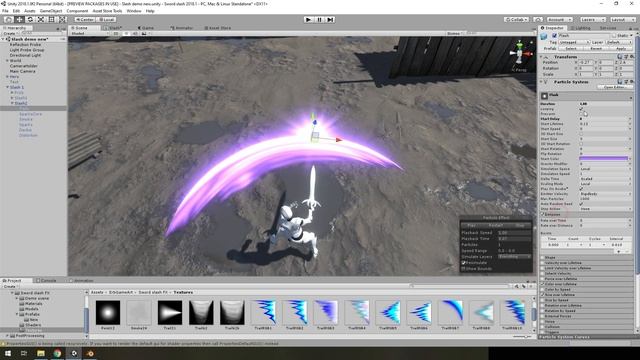Image resolution: width=640 pixels, height=360 pixels.
Task: Toggle the Looping checkbox
Action: click(581, 109)
